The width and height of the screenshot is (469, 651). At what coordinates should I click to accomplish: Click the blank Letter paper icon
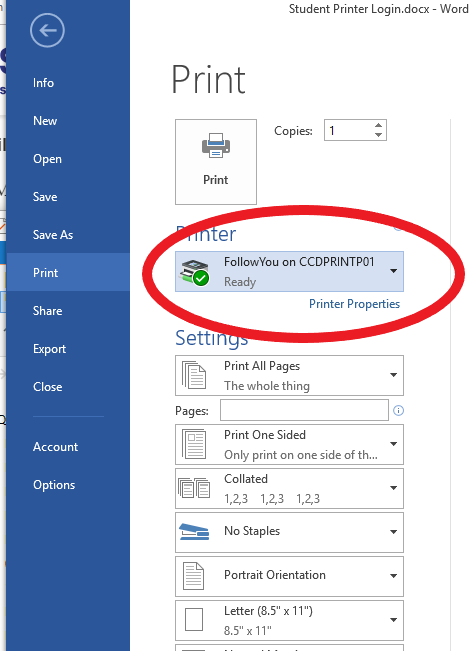194,620
